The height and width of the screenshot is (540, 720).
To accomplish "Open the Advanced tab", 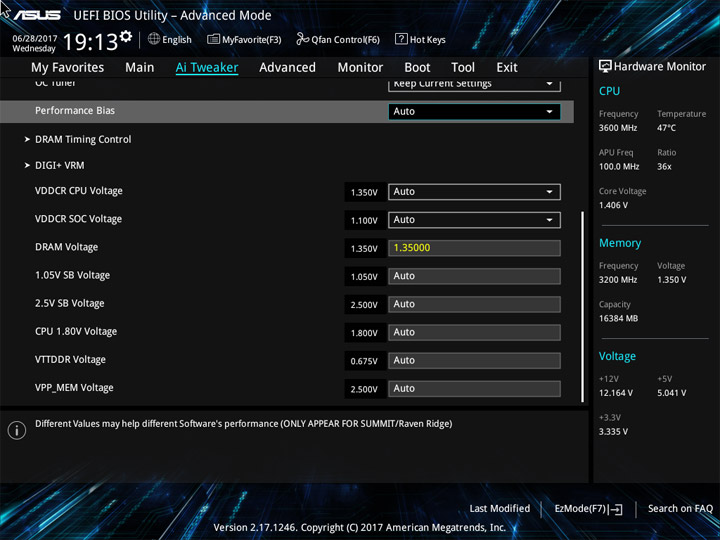I will pyautogui.click(x=287, y=68).
